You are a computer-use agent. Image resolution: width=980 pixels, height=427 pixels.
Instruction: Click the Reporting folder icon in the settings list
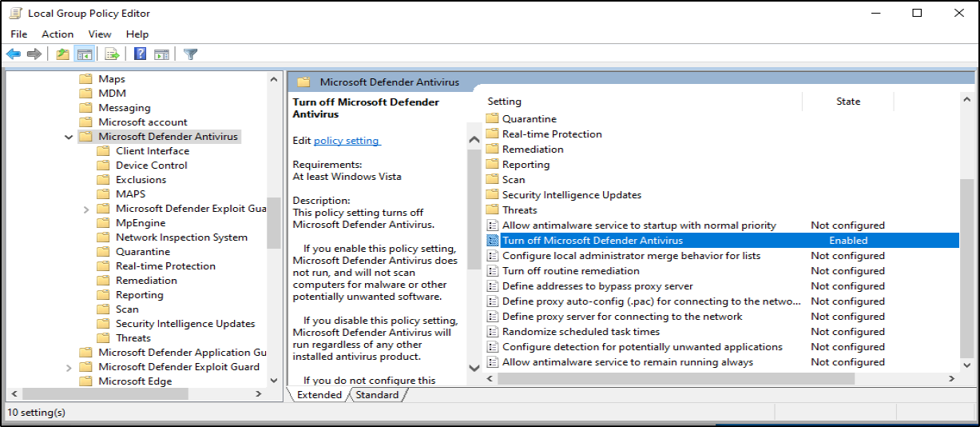coord(493,165)
